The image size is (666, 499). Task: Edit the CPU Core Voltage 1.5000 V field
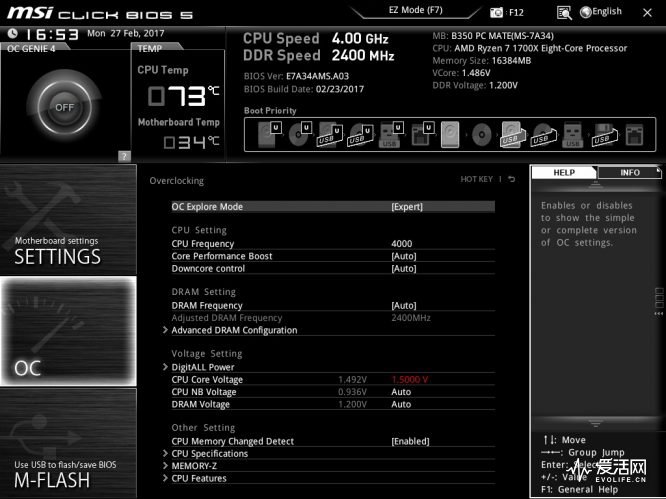point(409,379)
